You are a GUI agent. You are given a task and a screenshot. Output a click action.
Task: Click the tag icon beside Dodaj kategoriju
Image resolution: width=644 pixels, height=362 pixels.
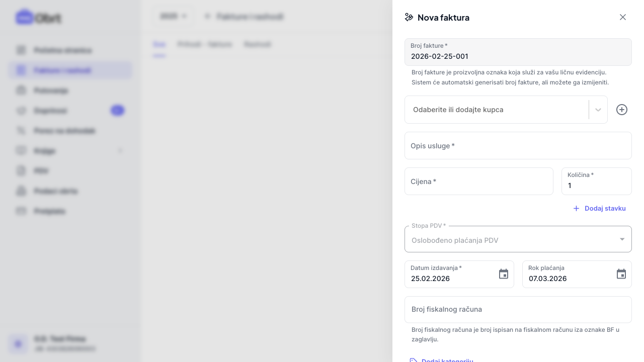click(414, 360)
